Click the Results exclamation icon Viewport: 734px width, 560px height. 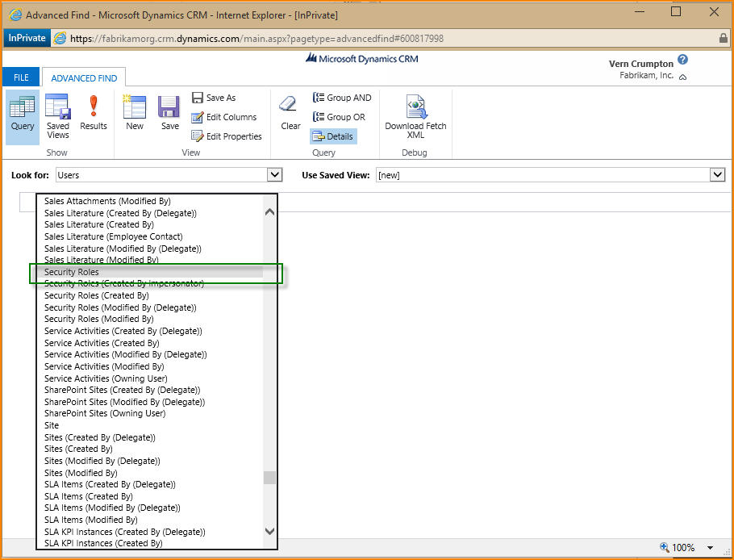(x=94, y=113)
